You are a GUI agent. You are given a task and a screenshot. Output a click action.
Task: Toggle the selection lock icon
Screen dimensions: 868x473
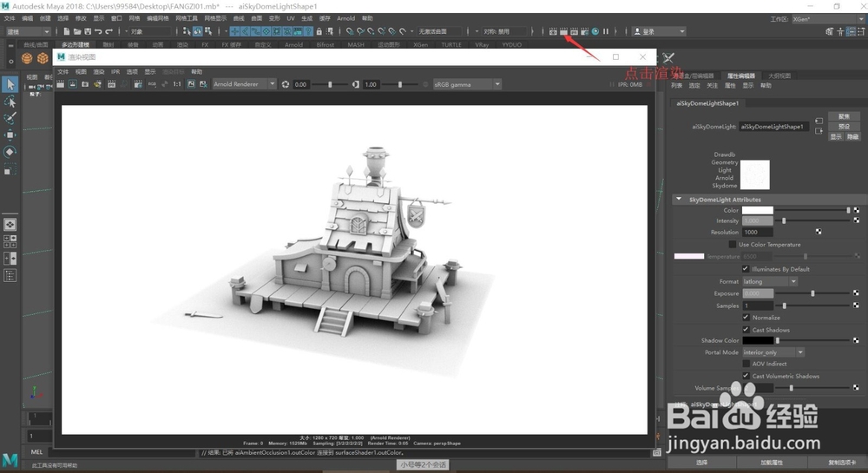tap(319, 31)
